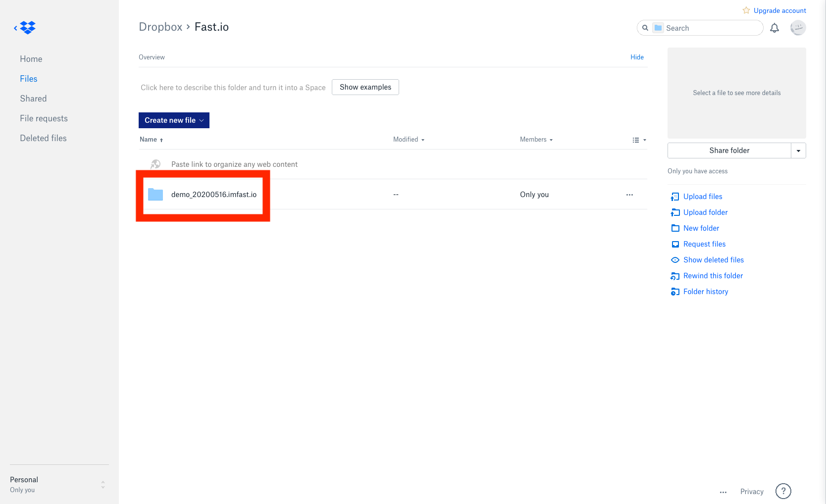This screenshot has width=826, height=504.
Task: Click the Upload files icon
Action: [x=675, y=197]
